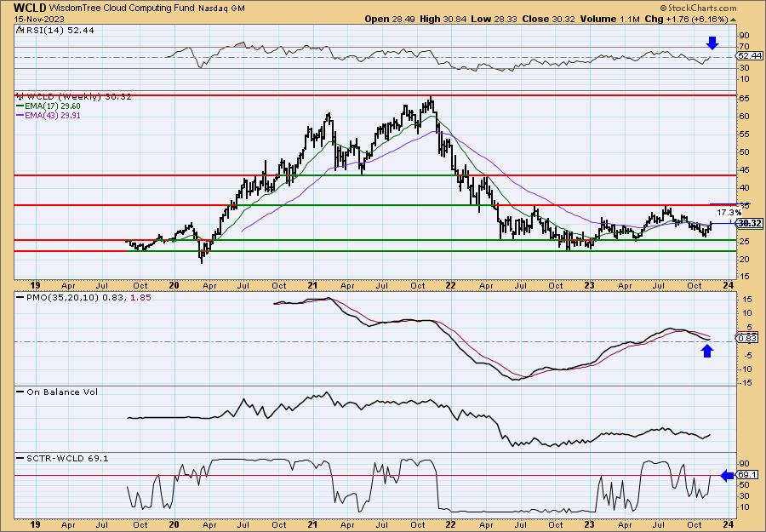Click the 60 price axis label
The width and height of the screenshot is (766, 532).
(x=744, y=116)
